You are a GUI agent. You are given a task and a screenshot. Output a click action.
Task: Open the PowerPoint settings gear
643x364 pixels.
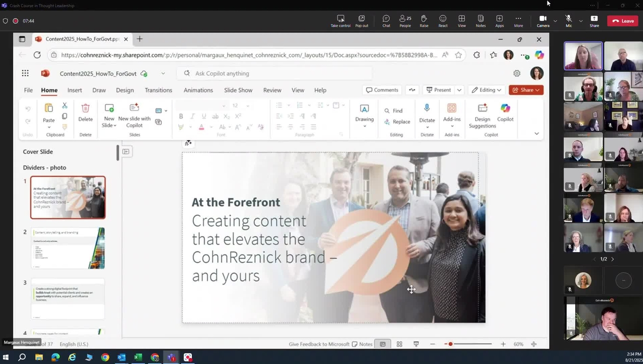point(517,73)
